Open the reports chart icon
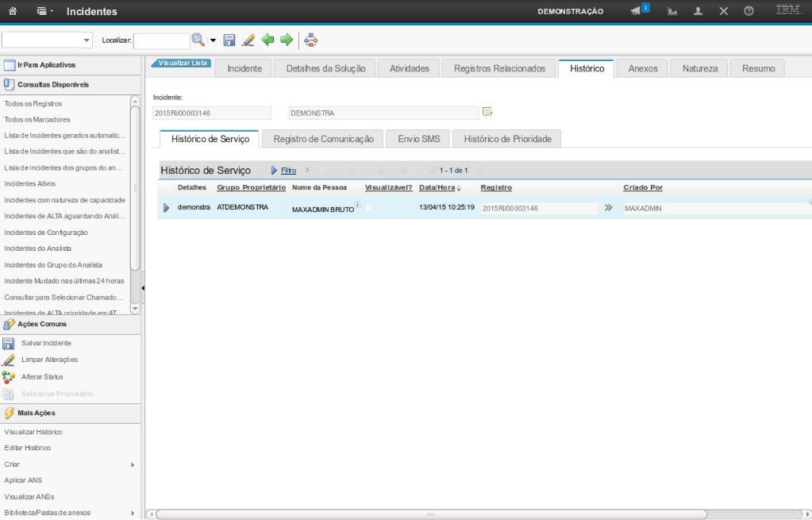Image resolution: width=812 pixels, height=520 pixels. pyautogui.click(x=672, y=11)
